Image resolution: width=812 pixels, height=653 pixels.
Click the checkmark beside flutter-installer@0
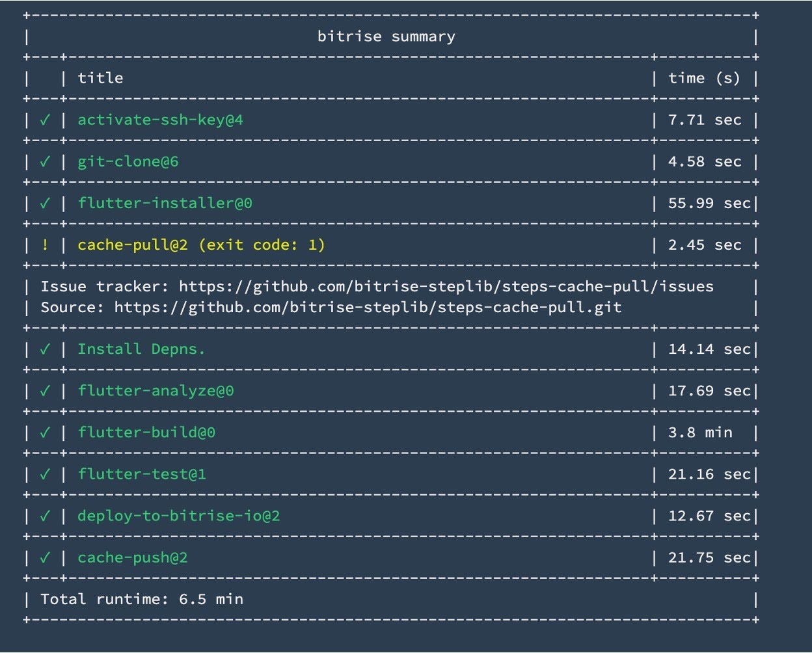point(45,204)
